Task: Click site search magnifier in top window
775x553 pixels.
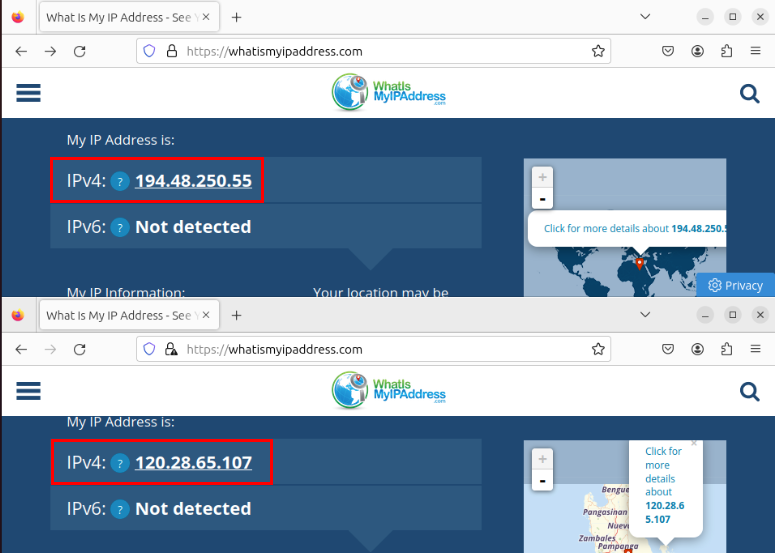Action: point(749,93)
